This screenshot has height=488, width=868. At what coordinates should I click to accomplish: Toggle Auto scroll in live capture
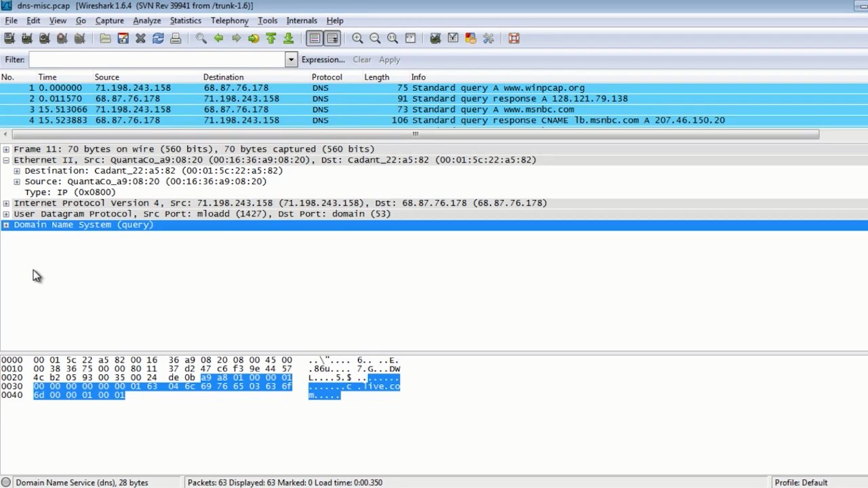(x=332, y=39)
